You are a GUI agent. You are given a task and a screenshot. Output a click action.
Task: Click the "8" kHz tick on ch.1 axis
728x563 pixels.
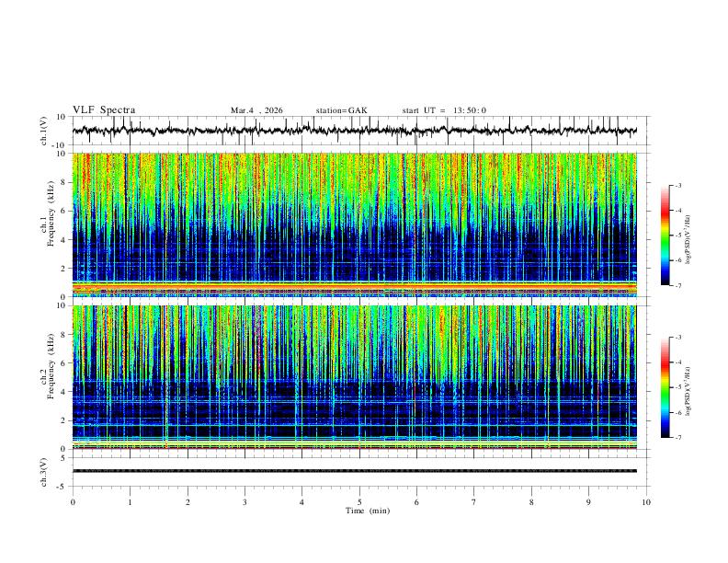point(63,182)
